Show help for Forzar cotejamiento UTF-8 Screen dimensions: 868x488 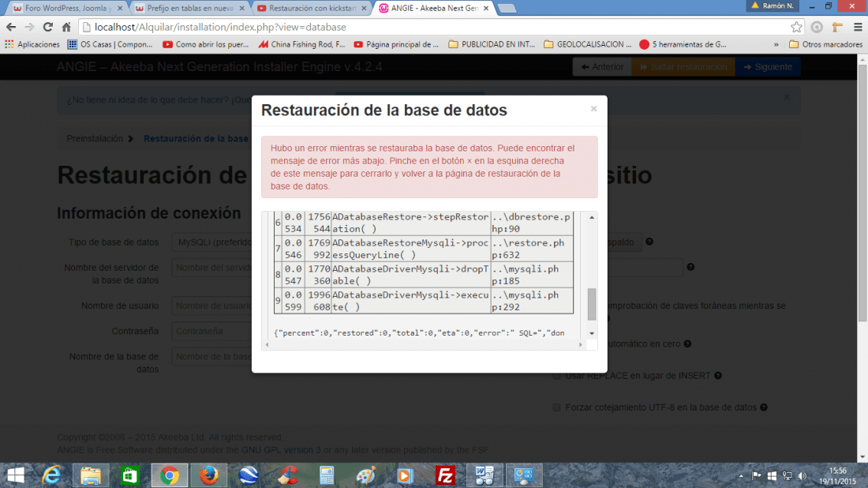point(764,407)
